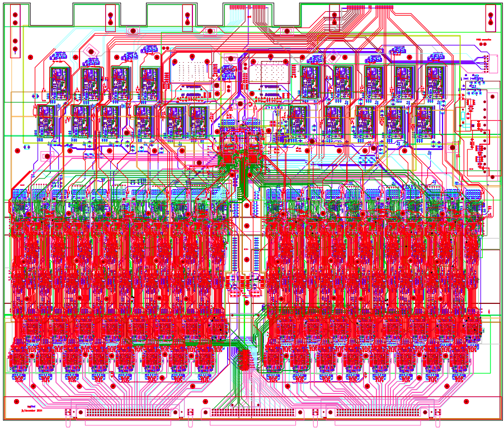The width and height of the screenshot is (504, 431).
Task: Select the left dot-grid rectangular component
Action: pyautogui.click(x=191, y=71)
